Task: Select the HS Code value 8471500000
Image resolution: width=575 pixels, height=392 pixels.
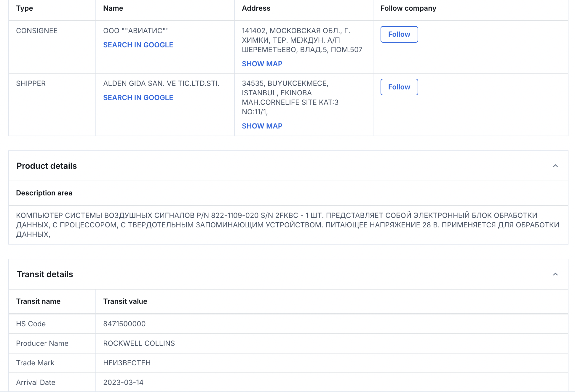Action: click(124, 324)
